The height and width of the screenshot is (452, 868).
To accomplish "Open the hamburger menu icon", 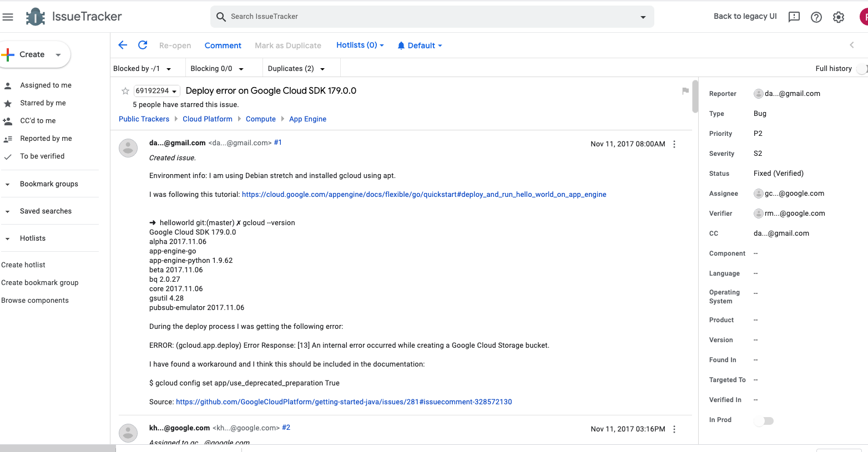I will tap(8, 17).
